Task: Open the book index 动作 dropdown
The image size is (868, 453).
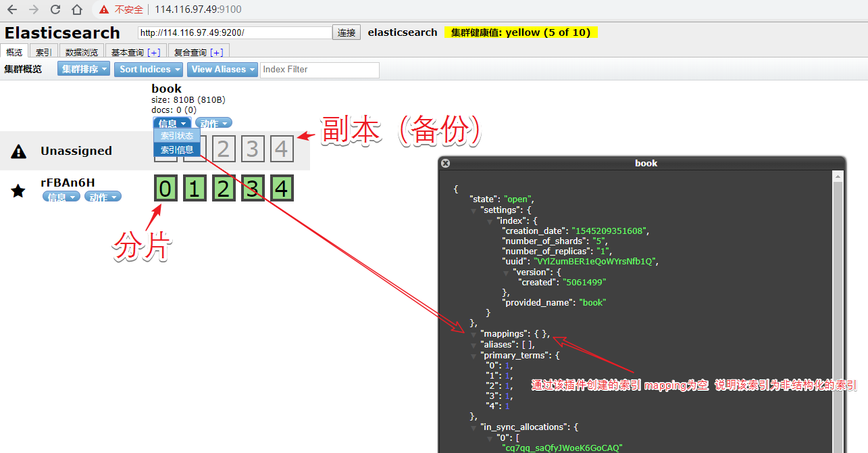Action: pos(213,123)
